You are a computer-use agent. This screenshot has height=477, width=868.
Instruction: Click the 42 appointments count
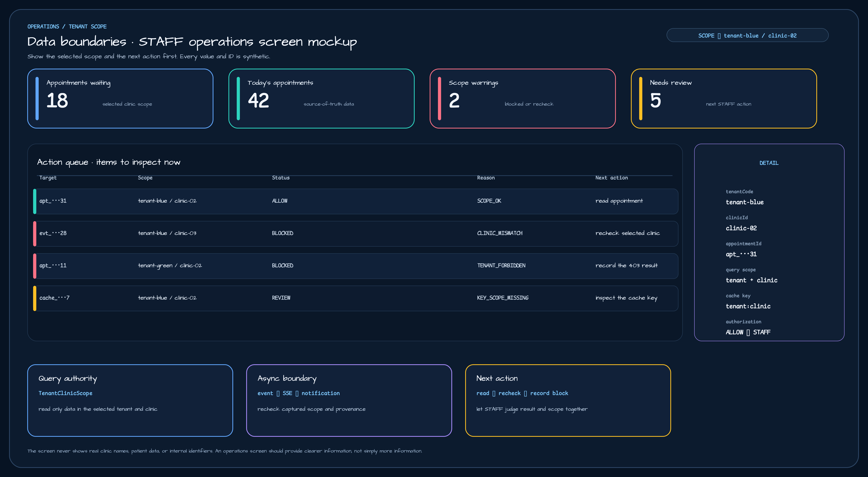[258, 101]
